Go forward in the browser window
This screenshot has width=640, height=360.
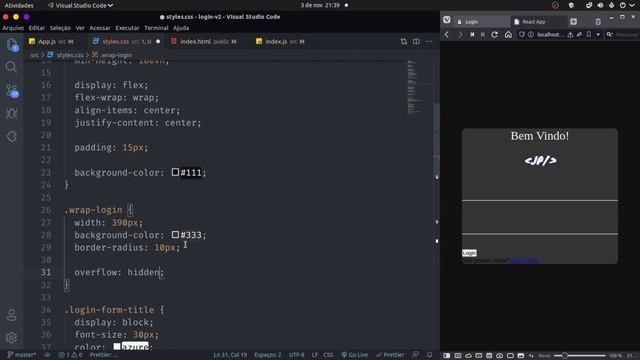pyautogui.click(x=460, y=35)
